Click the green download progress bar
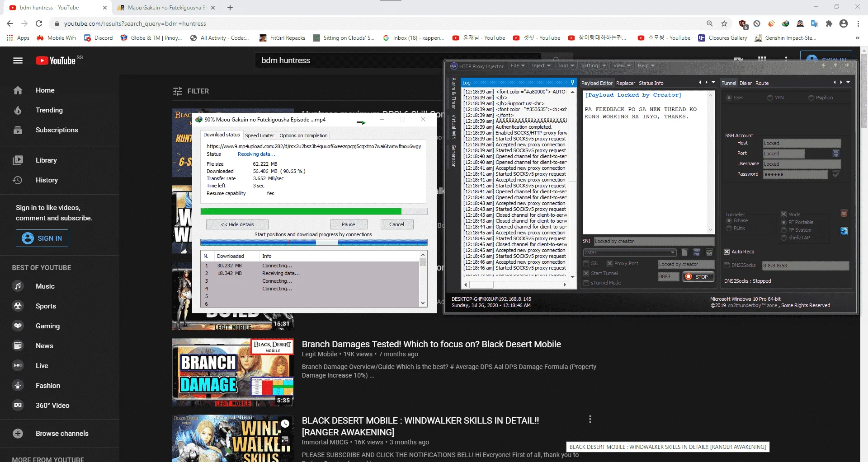This screenshot has width=868, height=462. 314,211
